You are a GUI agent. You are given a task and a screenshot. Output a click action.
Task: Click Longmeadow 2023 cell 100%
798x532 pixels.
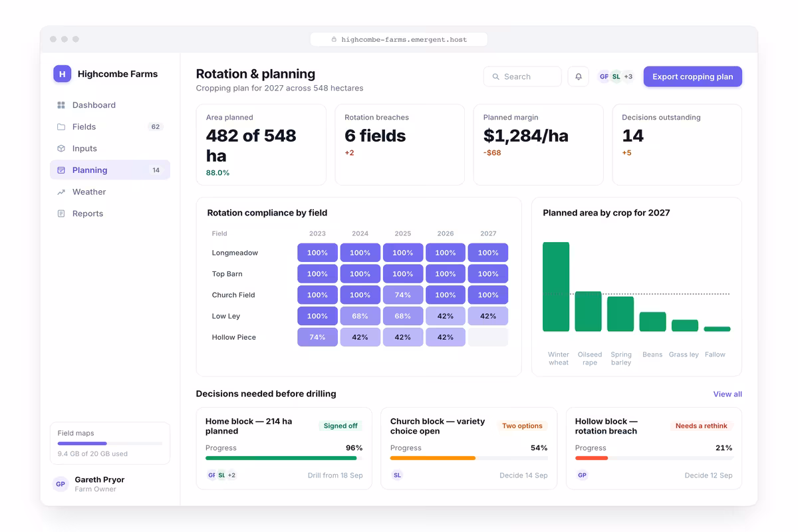[317, 253]
